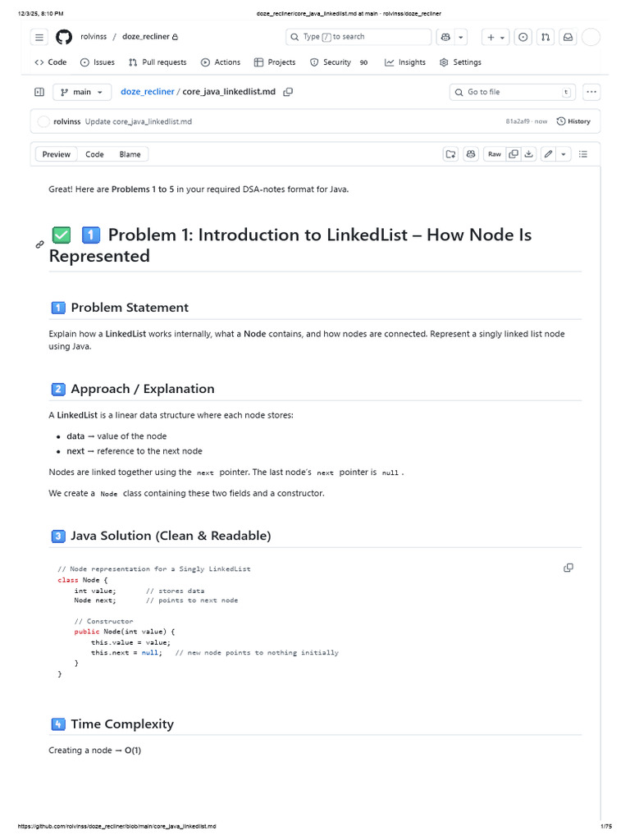The width and height of the screenshot is (630, 840).
Task: Switch to Preview view
Action: 57,154
